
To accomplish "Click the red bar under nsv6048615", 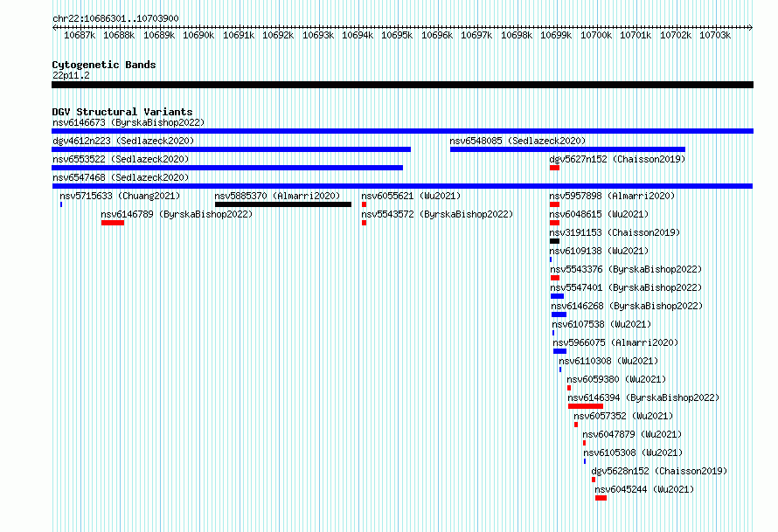I will [555, 223].
